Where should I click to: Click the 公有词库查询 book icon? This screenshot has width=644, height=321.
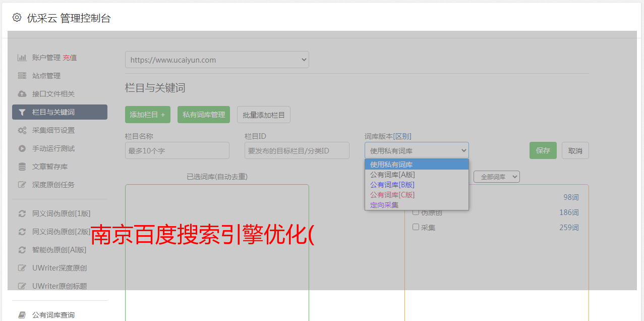[x=22, y=315]
